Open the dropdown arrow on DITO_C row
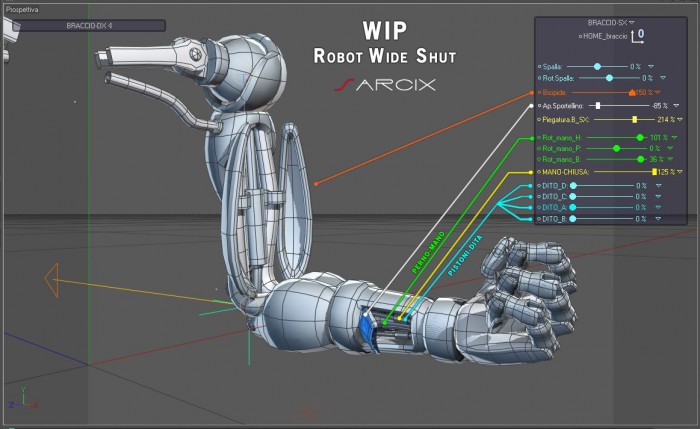This screenshot has width=700, height=429. point(658,197)
